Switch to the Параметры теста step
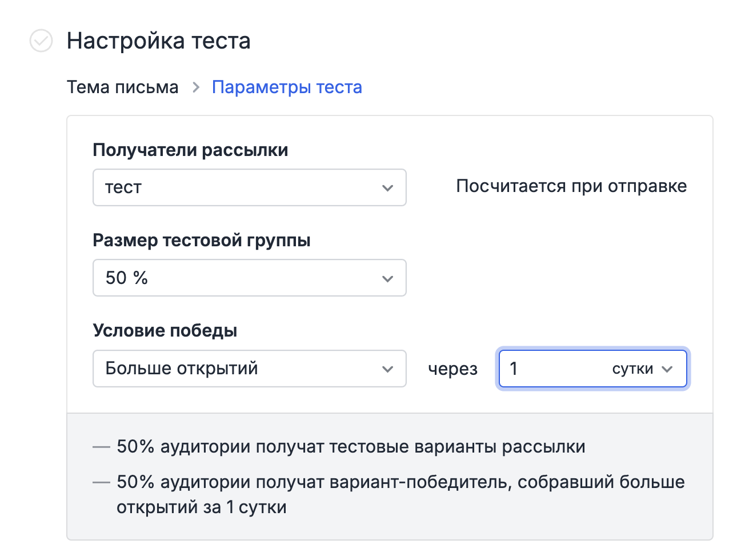 pos(287,87)
